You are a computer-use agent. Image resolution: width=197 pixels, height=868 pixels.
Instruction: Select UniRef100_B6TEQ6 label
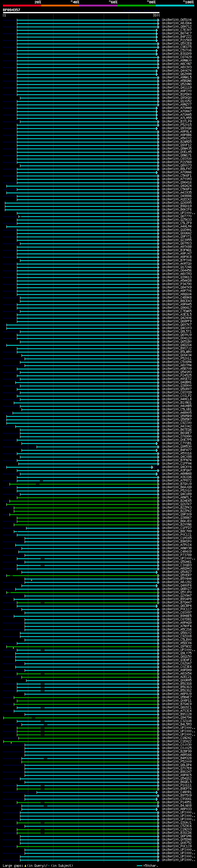[x=176, y=430]
